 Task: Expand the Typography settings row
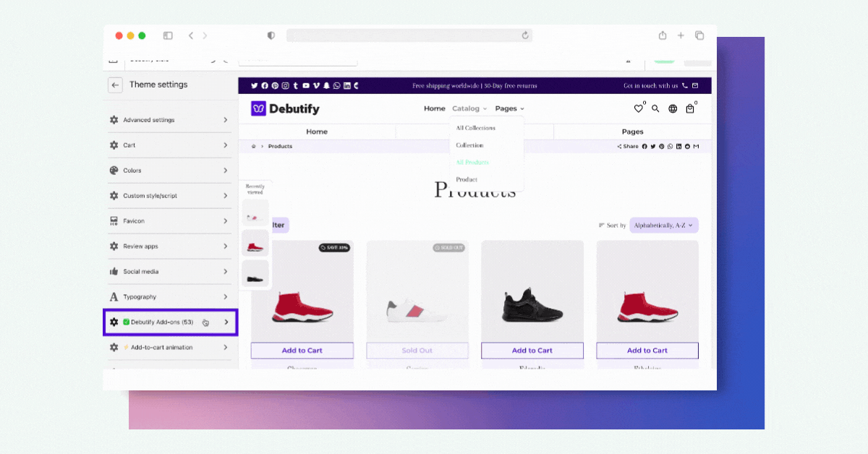[x=171, y=297]
